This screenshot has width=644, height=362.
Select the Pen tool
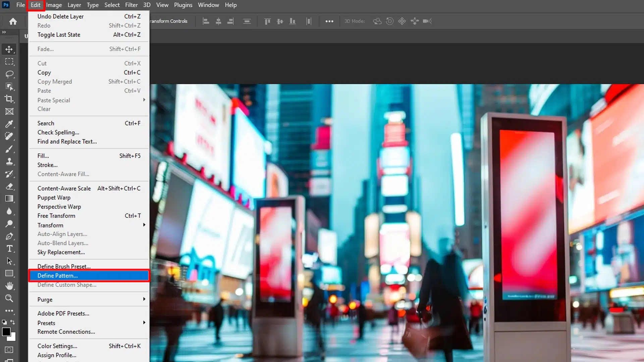9,236
